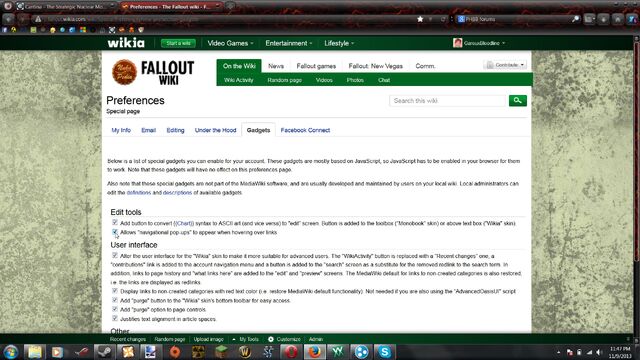
Task: Click the Search this wiki field
Action: (x=448, y=100)
